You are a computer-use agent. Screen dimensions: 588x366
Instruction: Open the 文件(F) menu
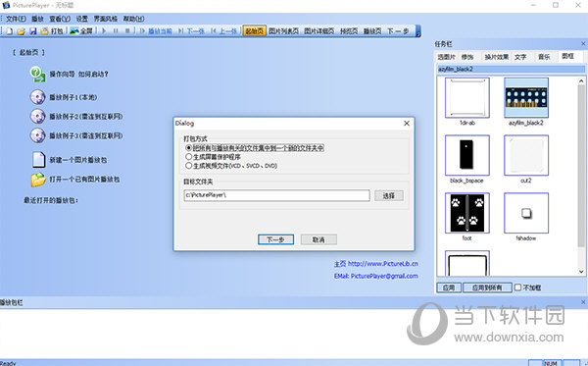click(x=16, y=19)
